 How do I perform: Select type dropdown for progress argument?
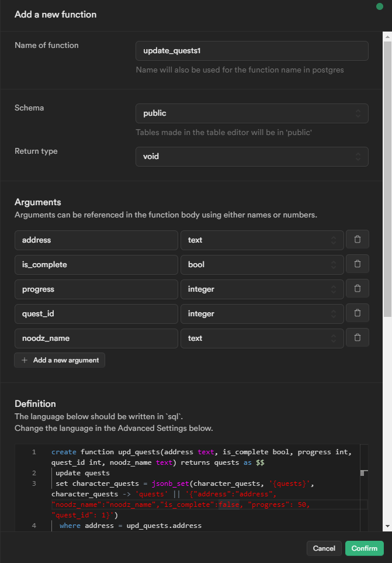click(x=262, y=289)
